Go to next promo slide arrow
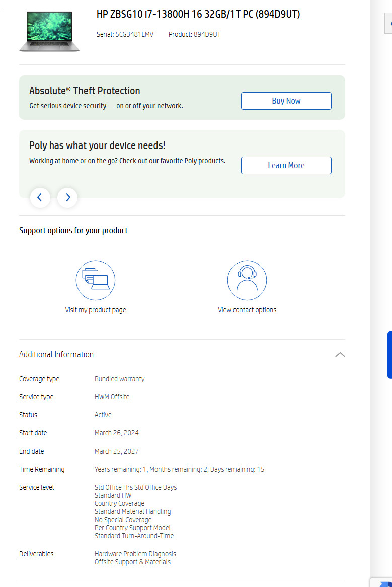Screen dimensions: 392x587 point(67,197)
